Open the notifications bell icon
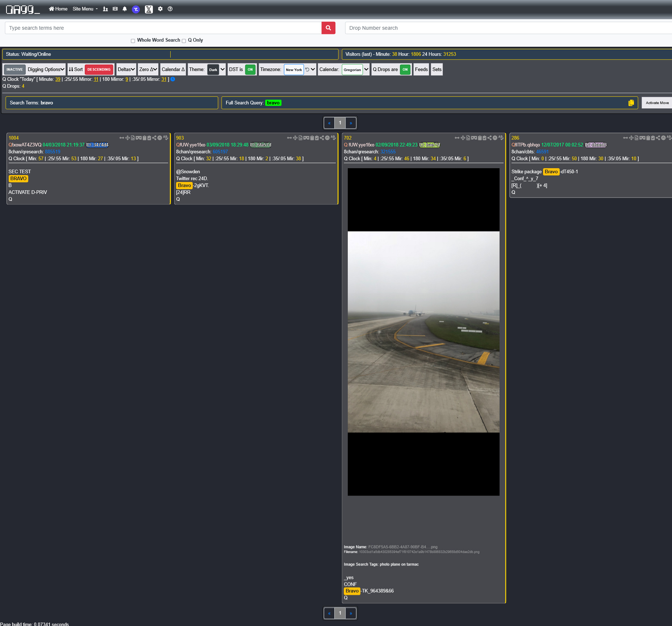672x626 pixels. (125, 9)
